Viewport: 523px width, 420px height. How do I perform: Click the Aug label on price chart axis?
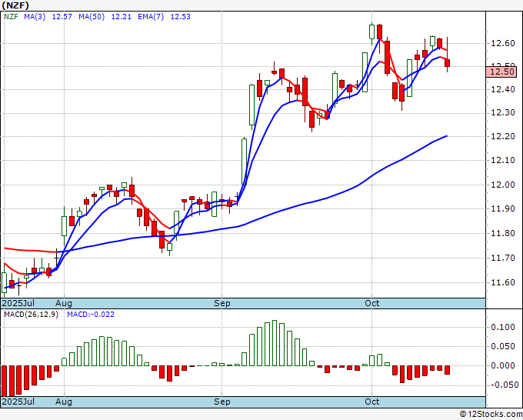[x=63, y=303]
